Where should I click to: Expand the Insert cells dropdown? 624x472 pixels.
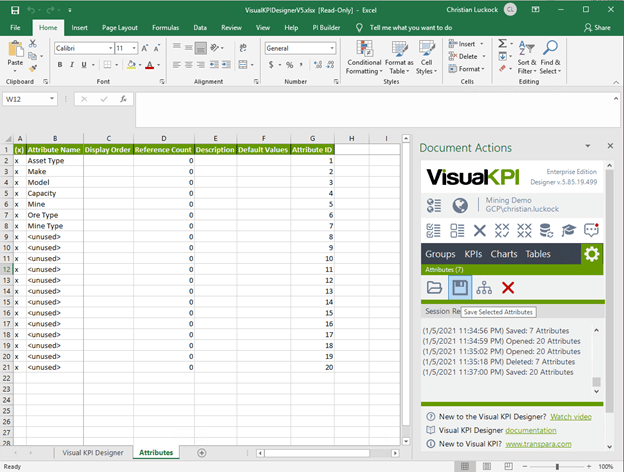point(482,44)
